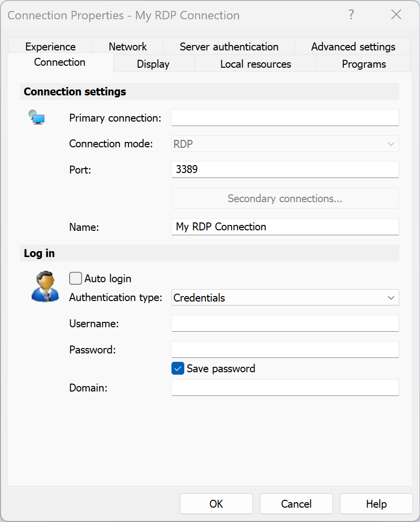Viewport: 420px width, 522px height.
Task: Close the Connection Properties dialog
Action: click(x=396, y=15)
